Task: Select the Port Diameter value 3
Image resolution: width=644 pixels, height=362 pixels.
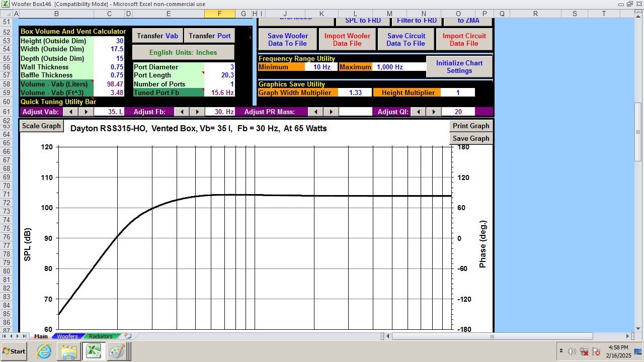Action: [x=220, y=67]
